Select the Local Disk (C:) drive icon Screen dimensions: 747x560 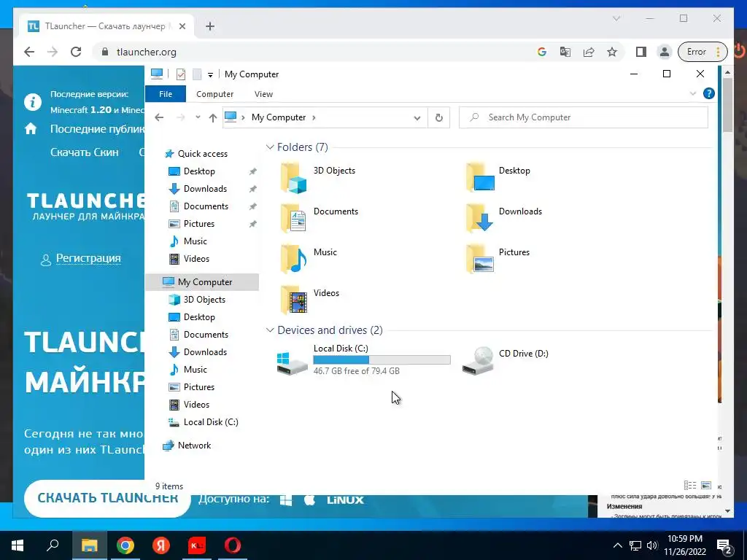tap(292, 363)
